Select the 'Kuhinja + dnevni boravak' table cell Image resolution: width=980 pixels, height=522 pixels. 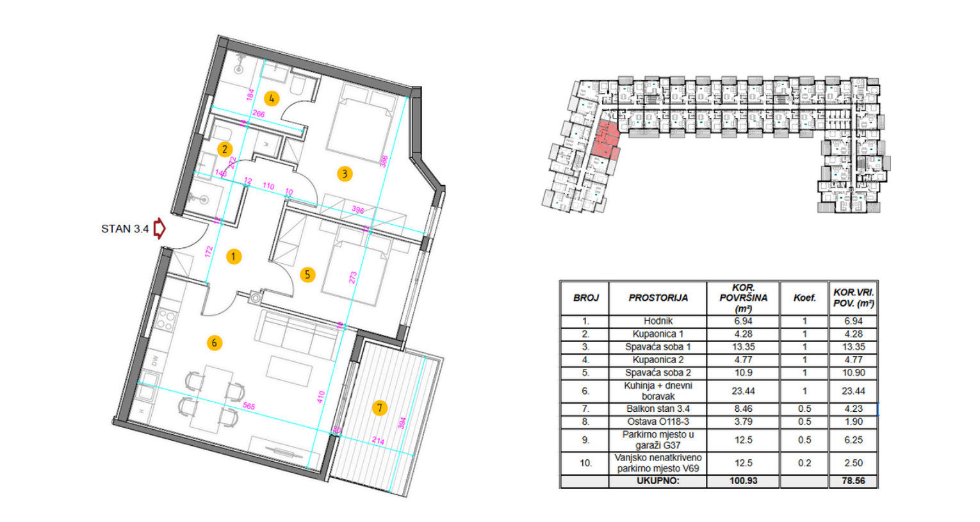658,391
